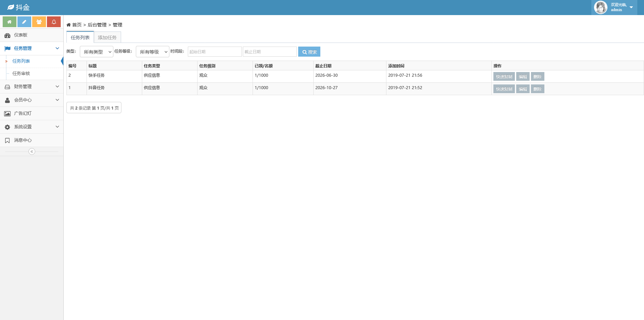This screenshot has width=644, height=320.
Task: Open the 所有类型 type dropdown
Action: click(97, 52)
